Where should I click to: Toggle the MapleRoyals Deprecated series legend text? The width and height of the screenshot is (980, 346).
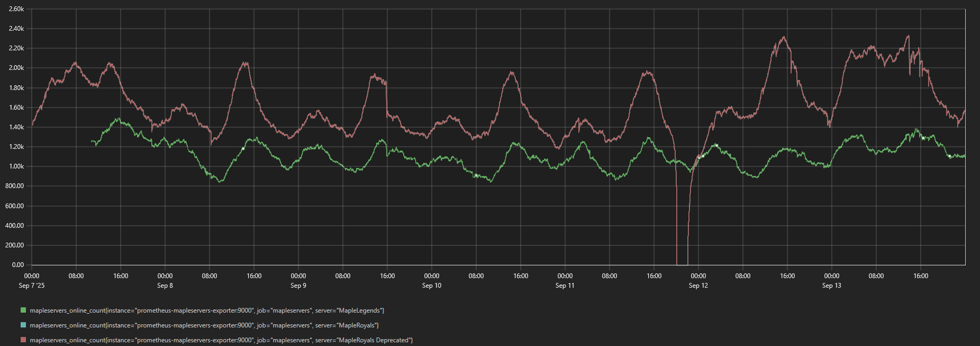tap(221, 340)
